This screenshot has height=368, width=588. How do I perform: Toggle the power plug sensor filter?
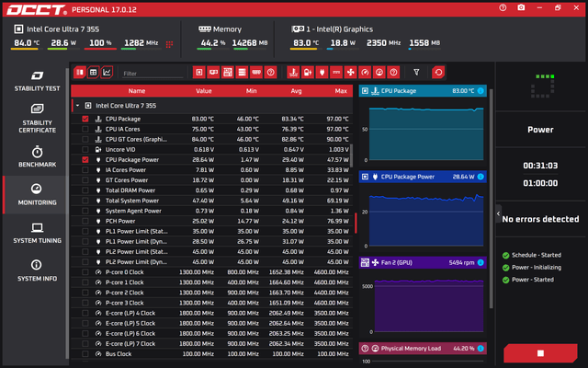pyautogui.click(x=322, y=72)
